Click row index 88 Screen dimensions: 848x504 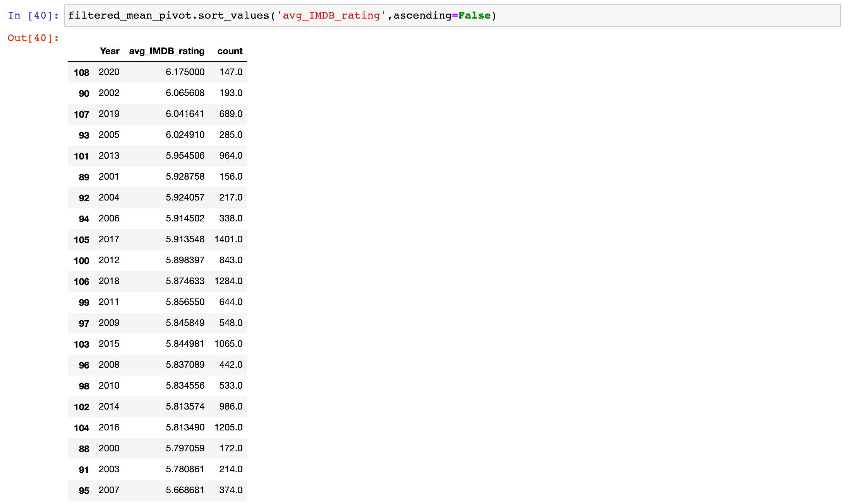(x=84, y=449)
